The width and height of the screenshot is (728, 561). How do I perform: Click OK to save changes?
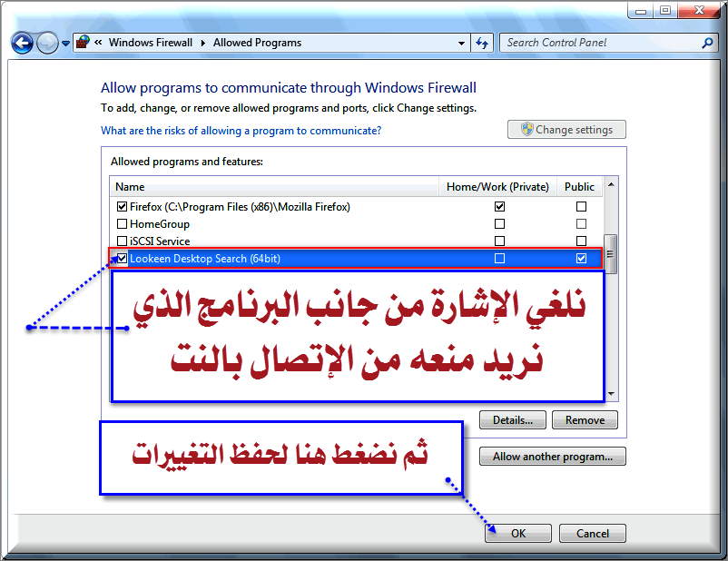pyautogui.click(x=518, y=533)
